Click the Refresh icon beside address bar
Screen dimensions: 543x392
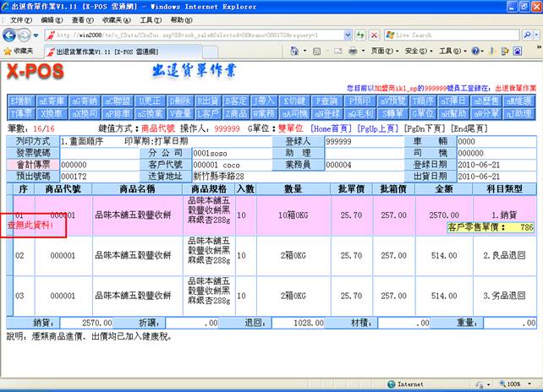coord(359,35)
